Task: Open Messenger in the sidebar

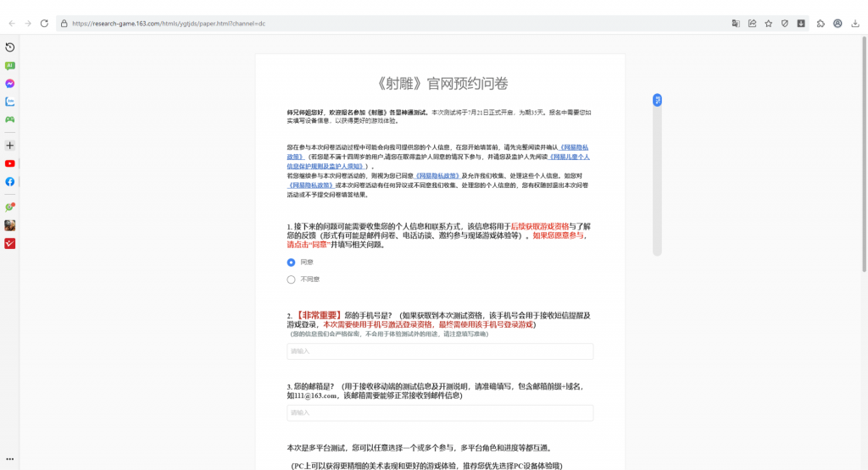Action: coord(10,84)
